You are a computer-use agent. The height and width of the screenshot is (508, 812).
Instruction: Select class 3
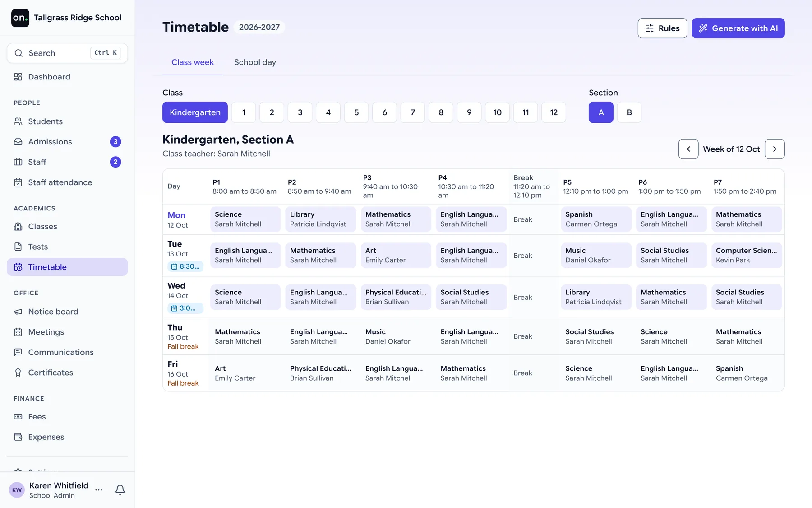pyautogui.click(x=300, y=112)
